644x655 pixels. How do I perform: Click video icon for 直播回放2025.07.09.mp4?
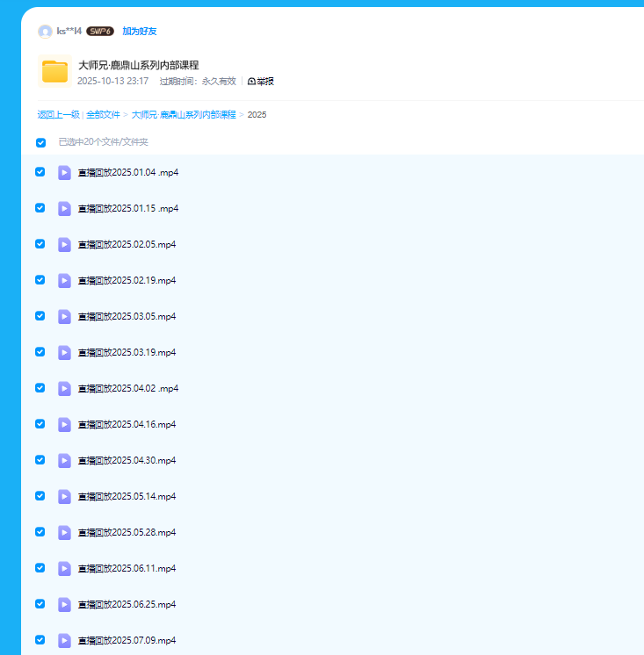coord(64,640)
